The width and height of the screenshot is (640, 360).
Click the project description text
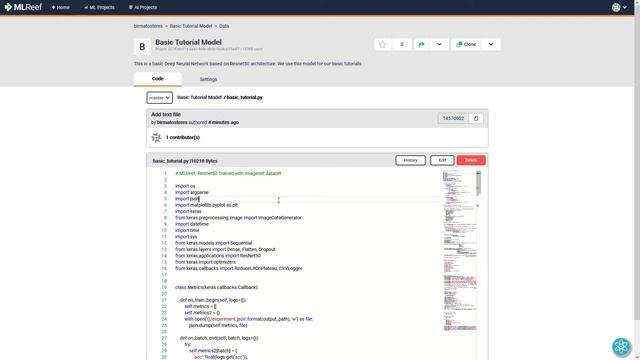247,64
